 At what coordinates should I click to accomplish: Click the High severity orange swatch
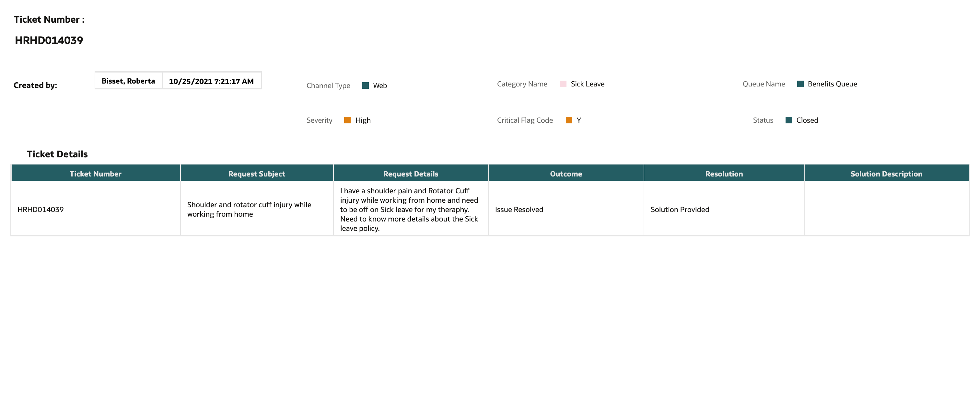(x=347, y=120)
